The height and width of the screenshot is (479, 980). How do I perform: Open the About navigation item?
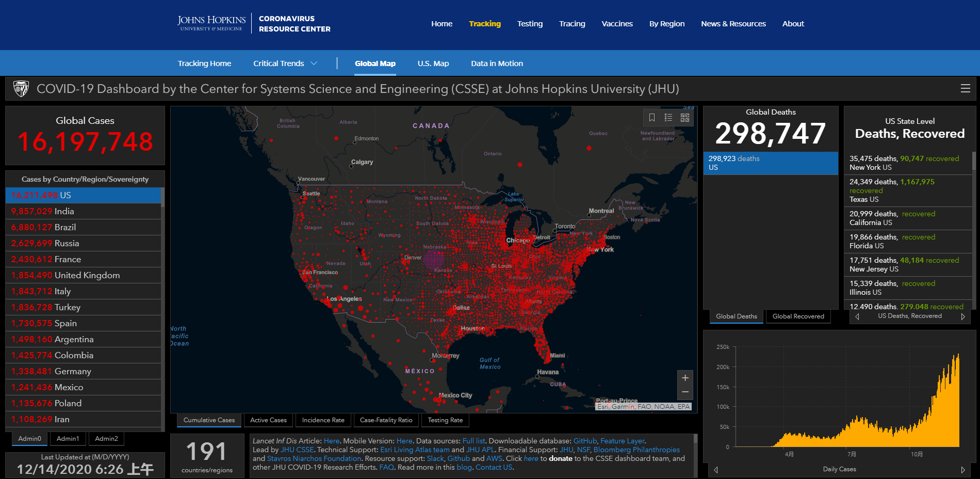point(793,24)
